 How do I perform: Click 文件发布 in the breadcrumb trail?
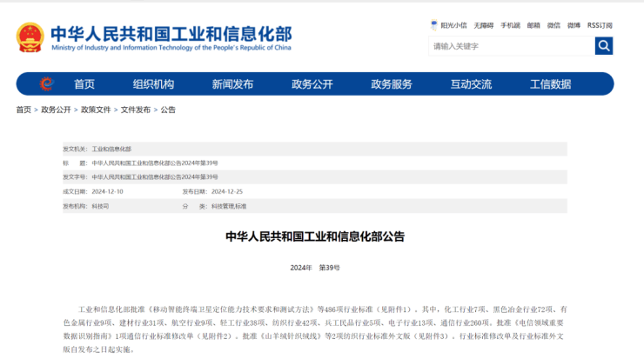pos(135,110)
